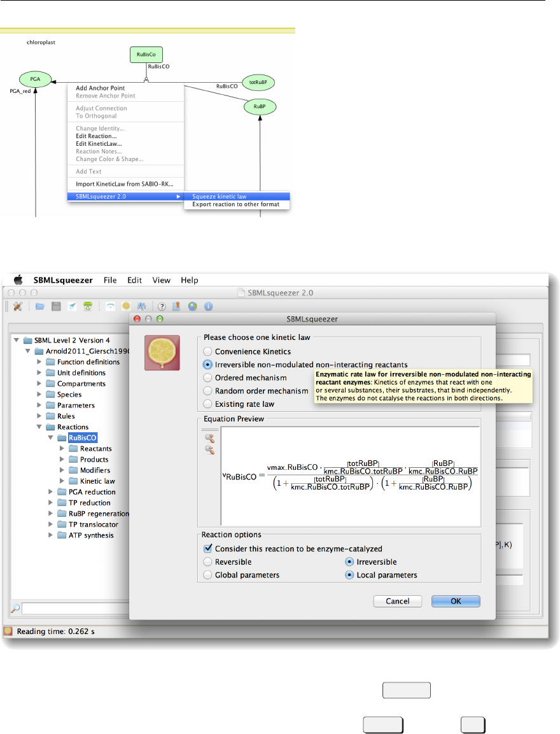
Task: Select RuBP regeneration in the tree
Action: pyautogui.click(x=99, y=514)
